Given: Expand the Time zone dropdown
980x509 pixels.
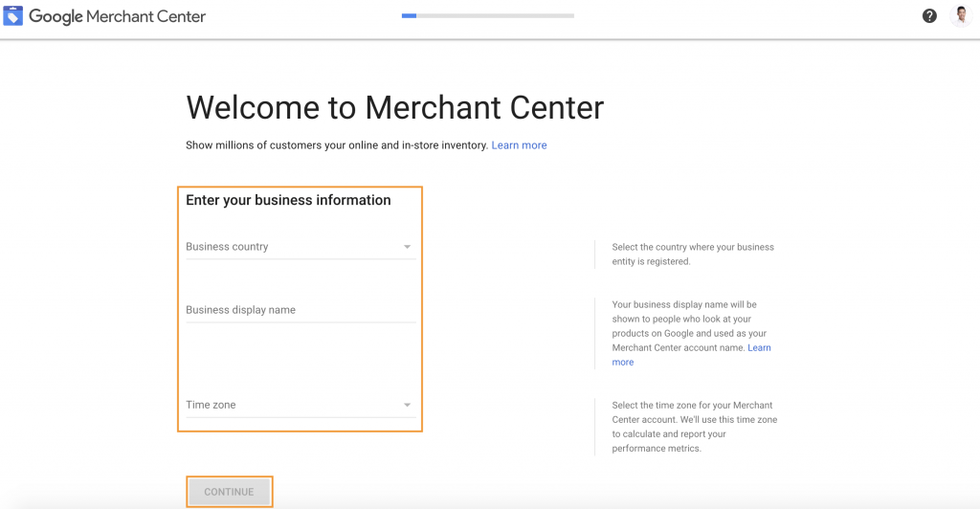Looking at the screenshot, I should click(301, 405).
